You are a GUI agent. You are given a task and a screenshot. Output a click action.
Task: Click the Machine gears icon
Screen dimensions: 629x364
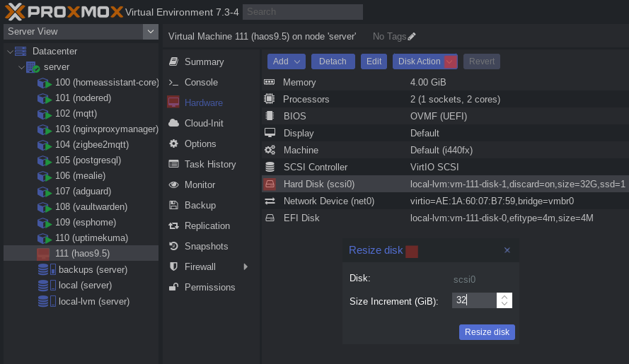(x=270, y=150)
